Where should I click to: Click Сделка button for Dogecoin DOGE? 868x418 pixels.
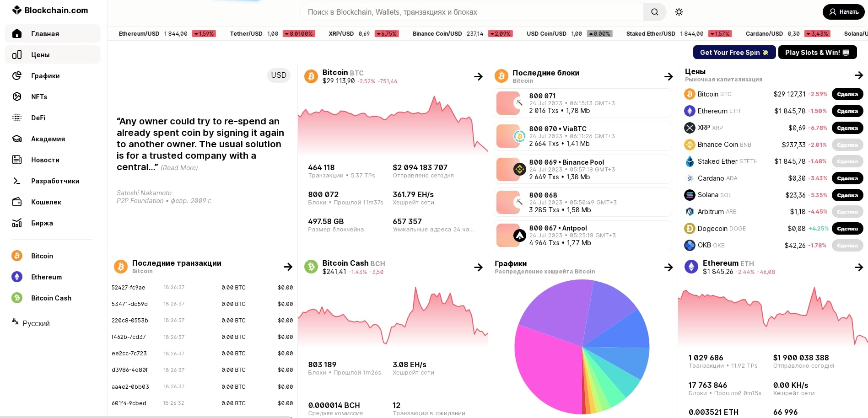click(x=847, y=229)
